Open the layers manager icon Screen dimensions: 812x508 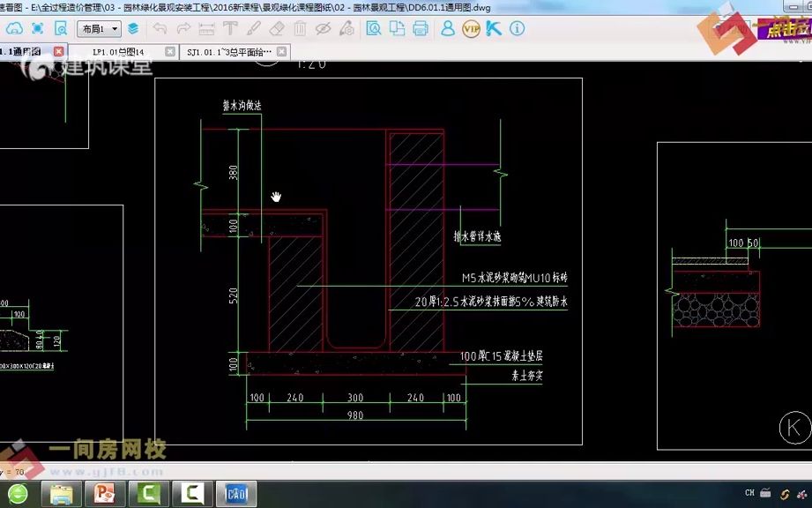133,28
